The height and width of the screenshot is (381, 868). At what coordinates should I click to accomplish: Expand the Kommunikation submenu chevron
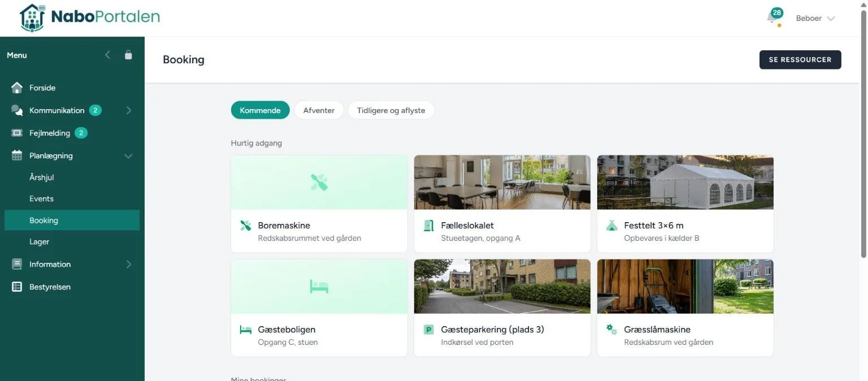(x=129, y=110)
